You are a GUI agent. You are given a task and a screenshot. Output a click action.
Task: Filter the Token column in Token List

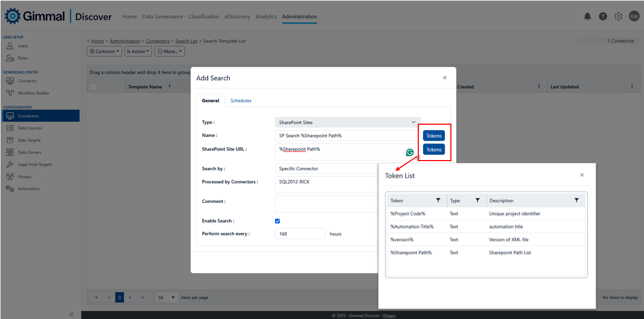(x=438, y=200)
